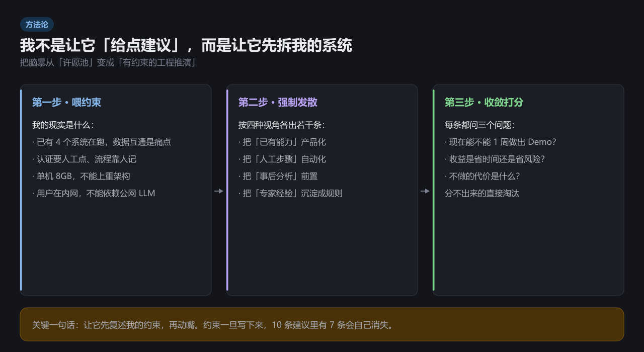Select bullet 用户在内网，不能依赖公网 LLM
This screenshot has height=352, width=644.
[94, 194]
